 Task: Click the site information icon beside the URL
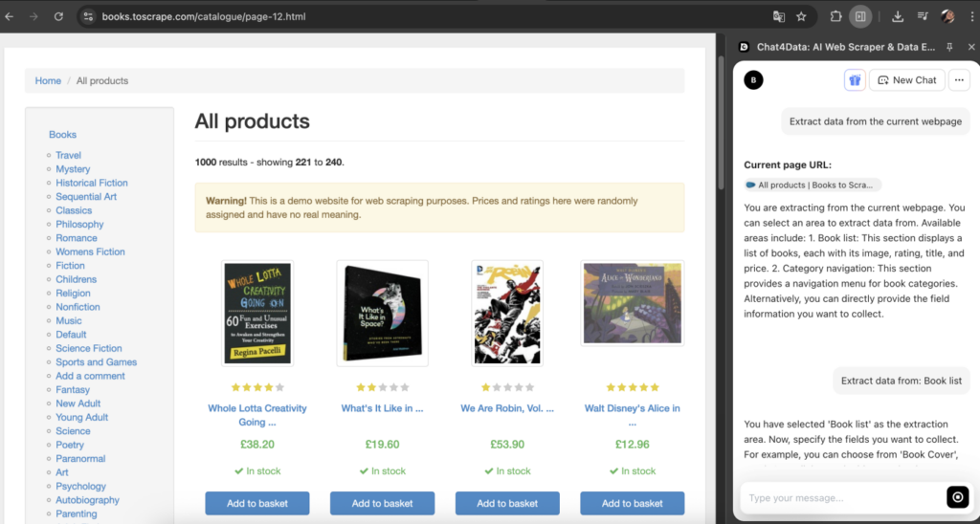coord(88,16)
